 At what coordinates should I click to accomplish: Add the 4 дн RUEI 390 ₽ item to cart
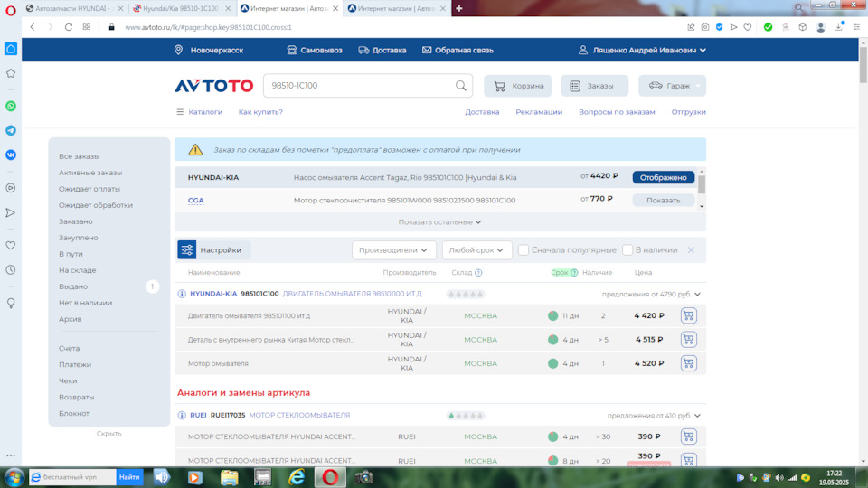(x=688, y=436)
